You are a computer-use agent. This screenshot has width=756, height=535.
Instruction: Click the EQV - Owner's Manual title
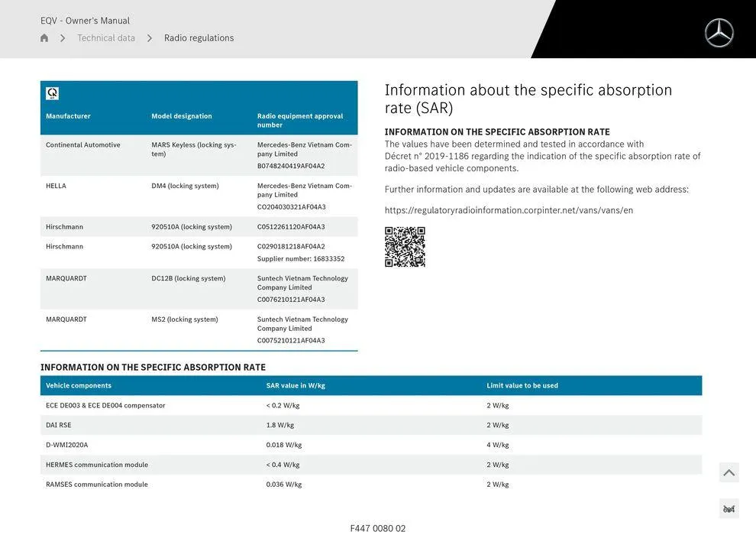pos(84,20)
